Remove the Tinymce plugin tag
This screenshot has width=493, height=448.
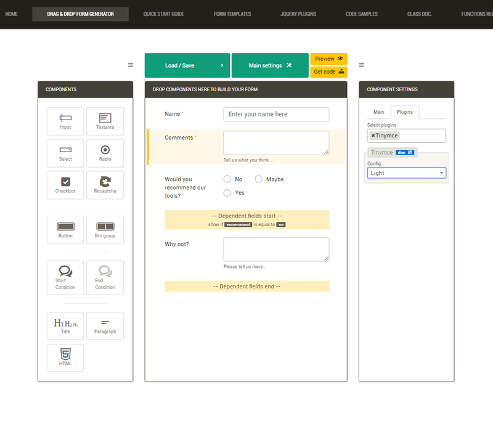click(373, 136)
